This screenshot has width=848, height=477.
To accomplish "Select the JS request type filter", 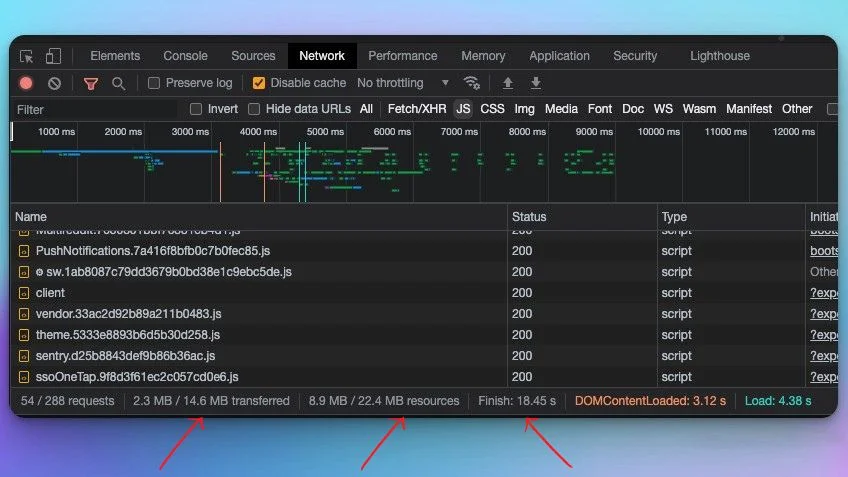I will [463, 109].
